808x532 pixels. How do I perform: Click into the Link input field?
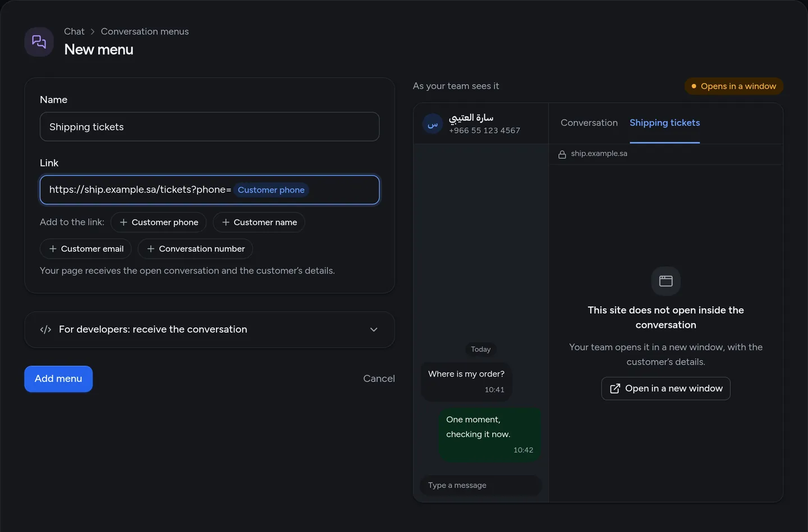210,190
